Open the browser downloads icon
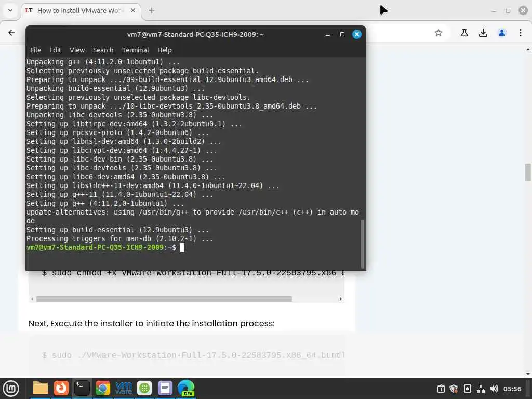Viewport: 532px width, 399px height. pyautogui.click(x=483, y=33)
